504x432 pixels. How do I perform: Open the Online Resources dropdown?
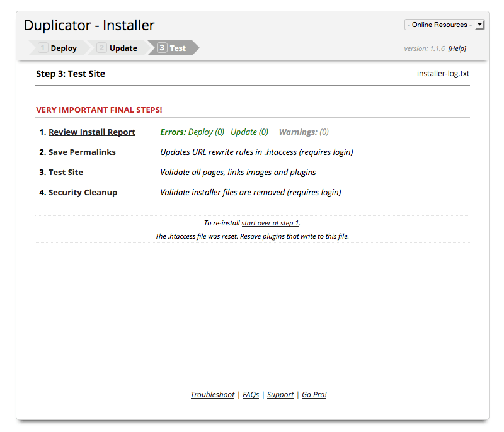click(x=444, y=25)
